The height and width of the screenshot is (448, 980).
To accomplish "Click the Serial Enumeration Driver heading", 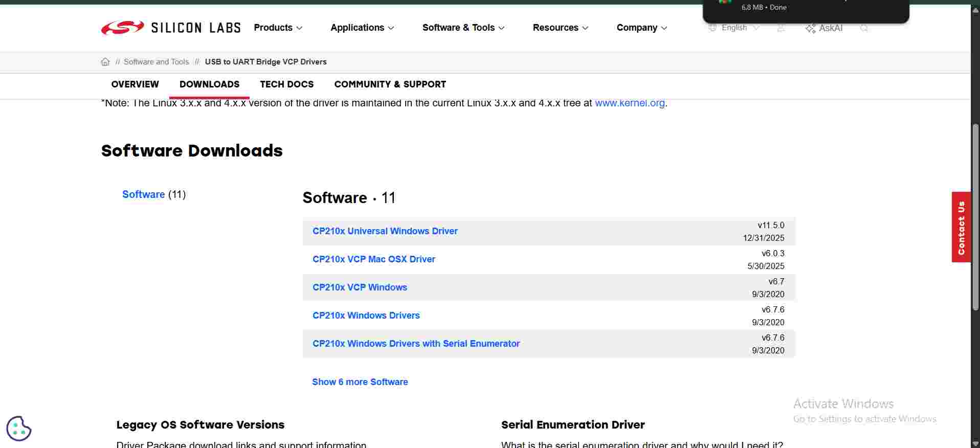I will click(573, 425).
